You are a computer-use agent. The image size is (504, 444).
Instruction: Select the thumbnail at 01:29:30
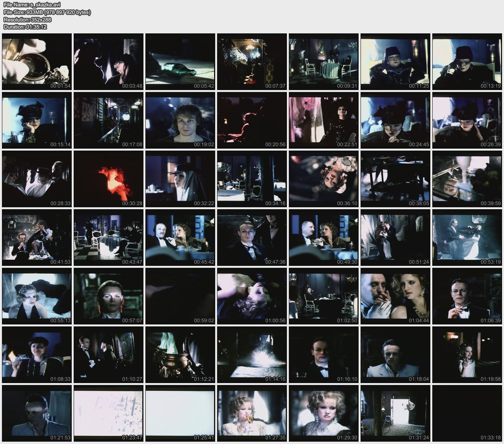click(x=324, y=413)
